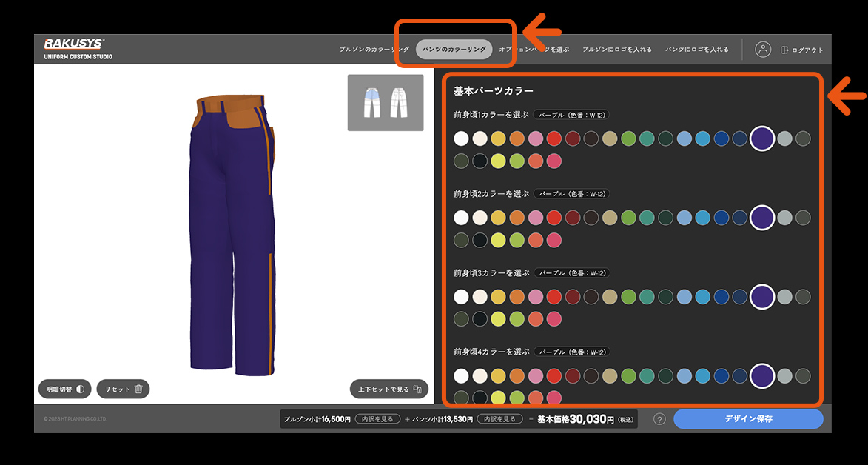Select selected purple swatch in 前身頃3カラー
The height and width of the screenshot is (465, 868).
click(x=762, y=297)
